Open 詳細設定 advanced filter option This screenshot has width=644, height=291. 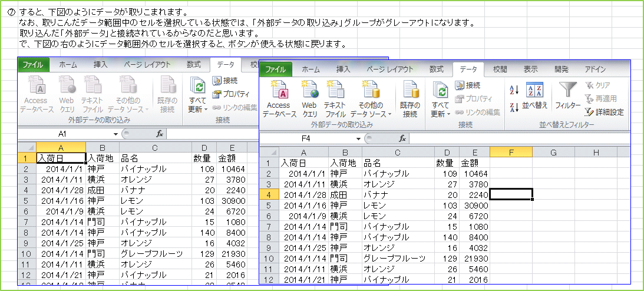[604, 112]
